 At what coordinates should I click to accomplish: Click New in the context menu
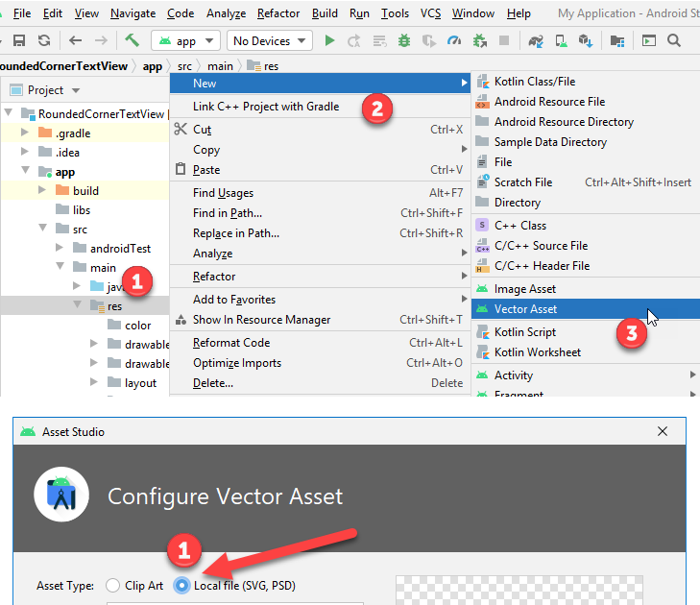coord(320,83)
